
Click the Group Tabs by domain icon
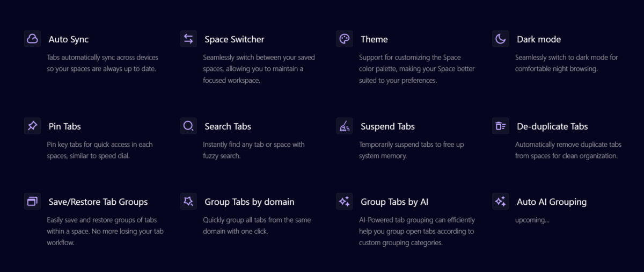click(x=188, y=202)
